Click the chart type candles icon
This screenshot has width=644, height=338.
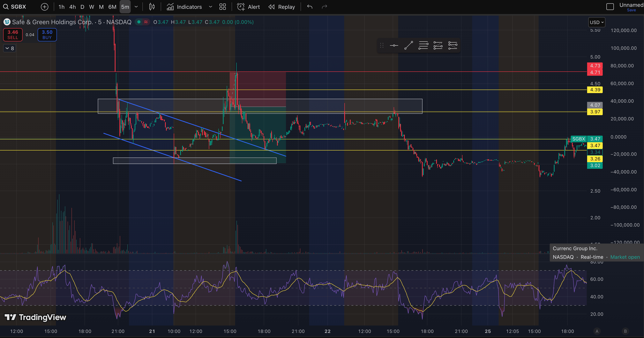tap(152, 7)
